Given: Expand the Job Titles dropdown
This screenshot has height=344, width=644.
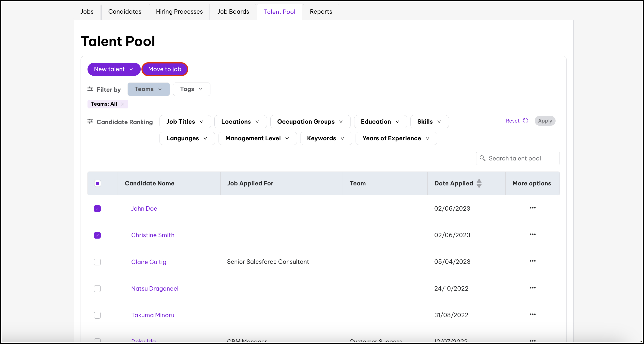Looking at the screenshot, I should click(185, 122).
